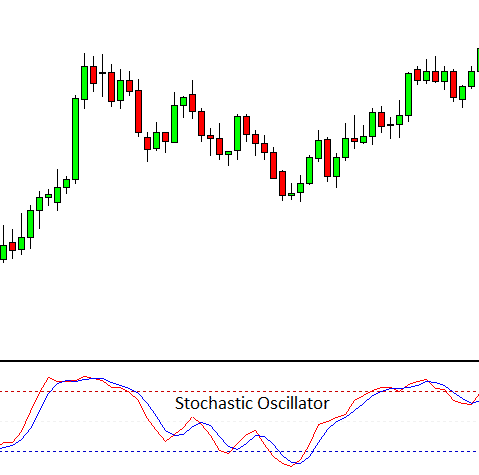Click the green candle in the mid-chart bounce
The height and width of the screenshot is (475, 479).
[237, 133]
